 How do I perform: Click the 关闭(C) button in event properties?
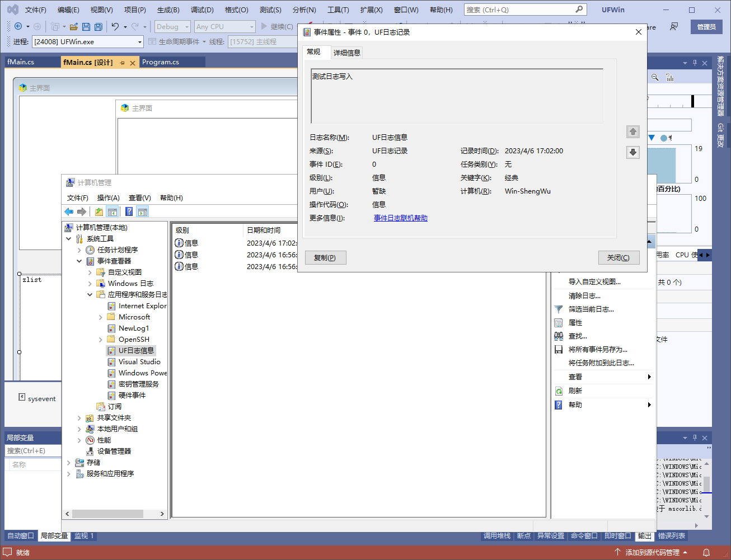[618, 257]
